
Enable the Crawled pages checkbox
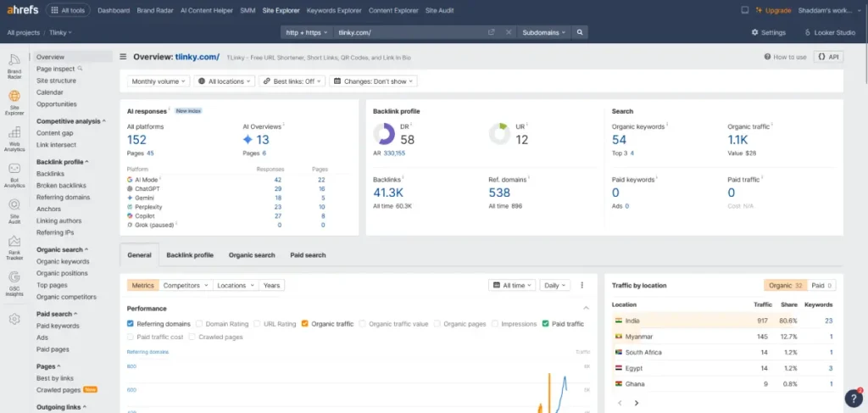pyautogui.click(x=192, y=337)
